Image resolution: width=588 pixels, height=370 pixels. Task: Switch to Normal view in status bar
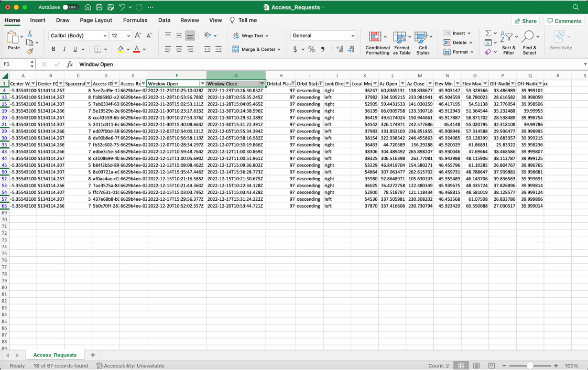pyautogui.click(x=461, y=365)
